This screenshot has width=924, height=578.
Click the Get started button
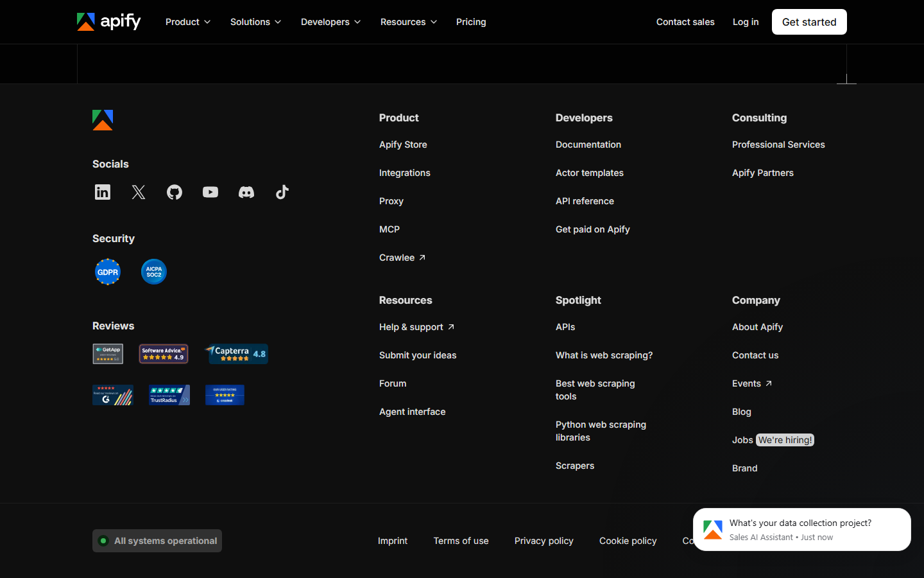click(x=809, y=22)
